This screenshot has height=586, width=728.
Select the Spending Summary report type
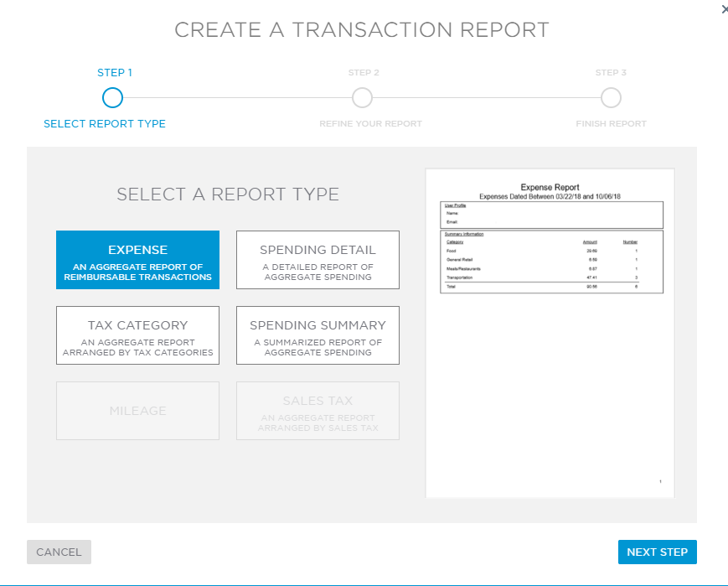click(318, 334)
